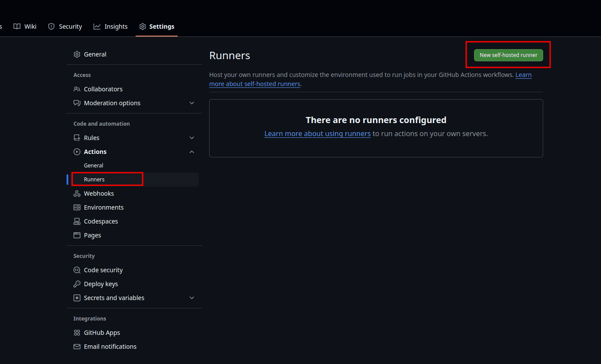Open Learn more about self-hosted runners
Viewport: 601px width, 364px height.
(x=255, y=83)
